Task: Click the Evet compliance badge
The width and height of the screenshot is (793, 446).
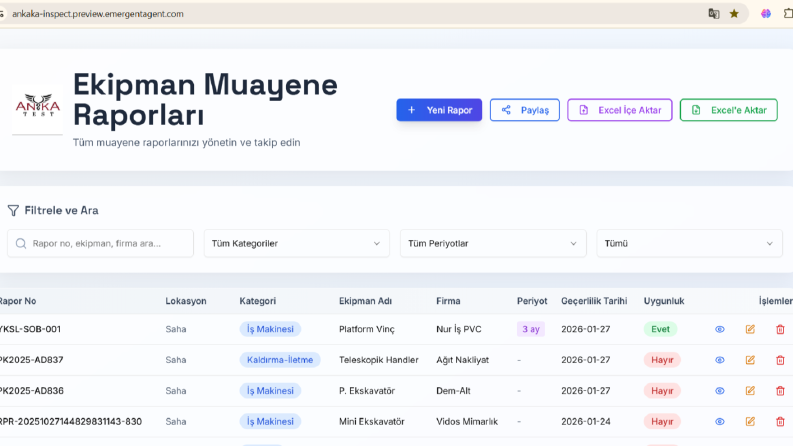Action: click(660, 329)
